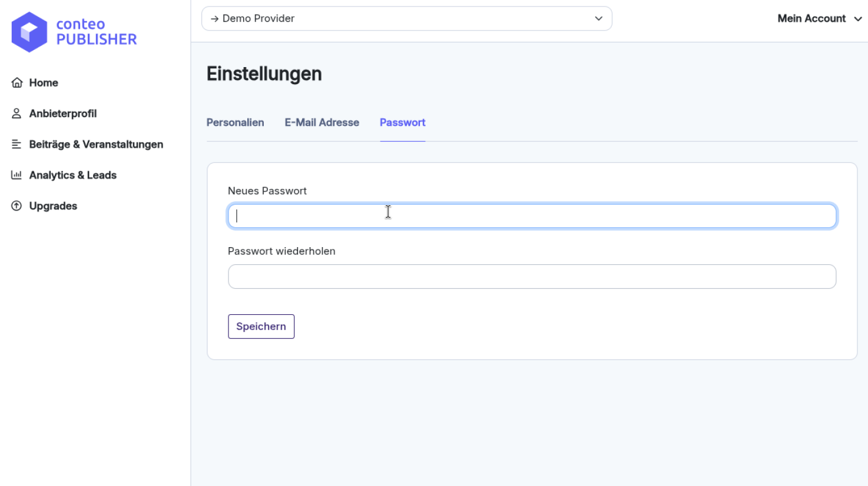The image size is (868, 486).
Task: Open Beiträge & Veranstaltungen section
Action: tap(96, 144)
